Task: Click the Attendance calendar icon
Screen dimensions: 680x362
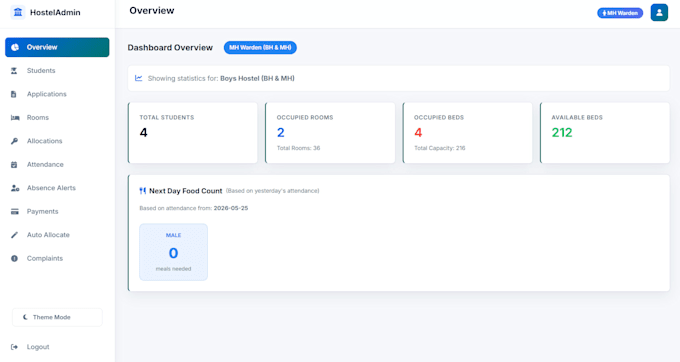Action: [x=14, y=164]
